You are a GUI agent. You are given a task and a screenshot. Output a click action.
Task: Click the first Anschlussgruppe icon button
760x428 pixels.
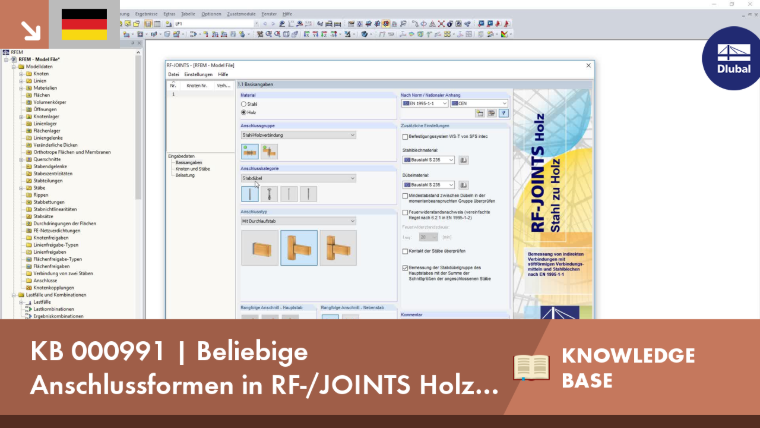pyautogui.click(x=250, y=152)
